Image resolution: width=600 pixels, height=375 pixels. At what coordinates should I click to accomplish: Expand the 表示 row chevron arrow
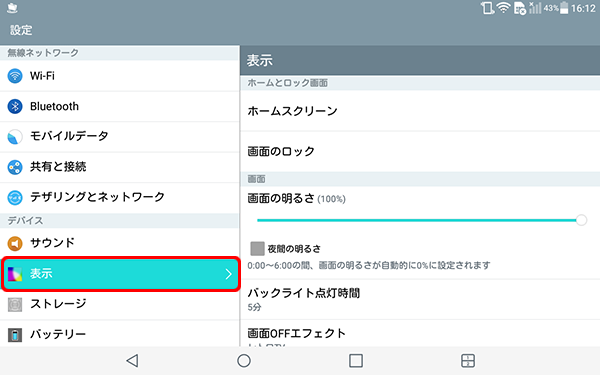pyautogui.click(x=228, y=274)
